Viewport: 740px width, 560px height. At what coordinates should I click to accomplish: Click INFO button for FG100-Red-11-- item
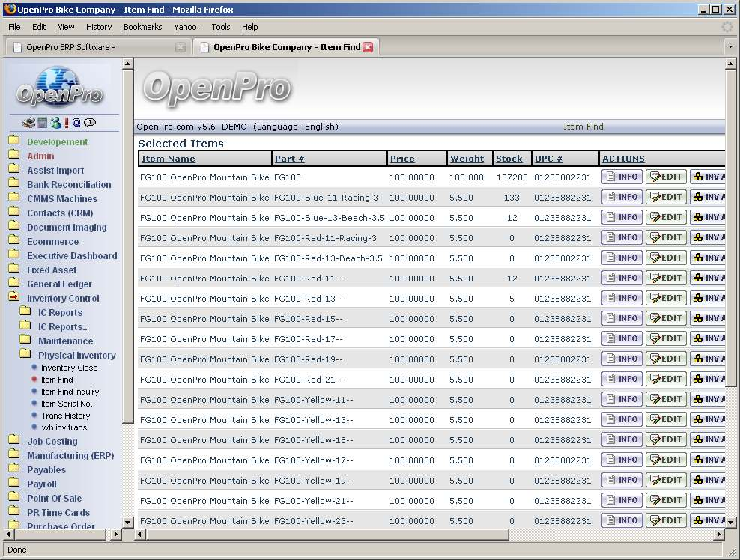coord(622,279)
